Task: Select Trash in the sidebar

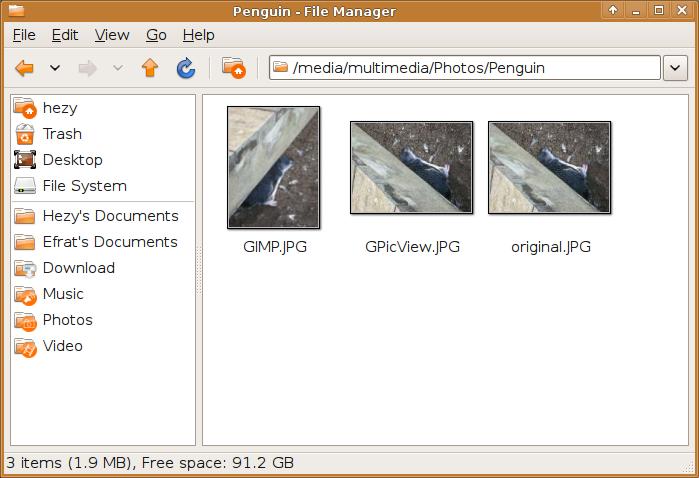Action: (x=62, y=134)
